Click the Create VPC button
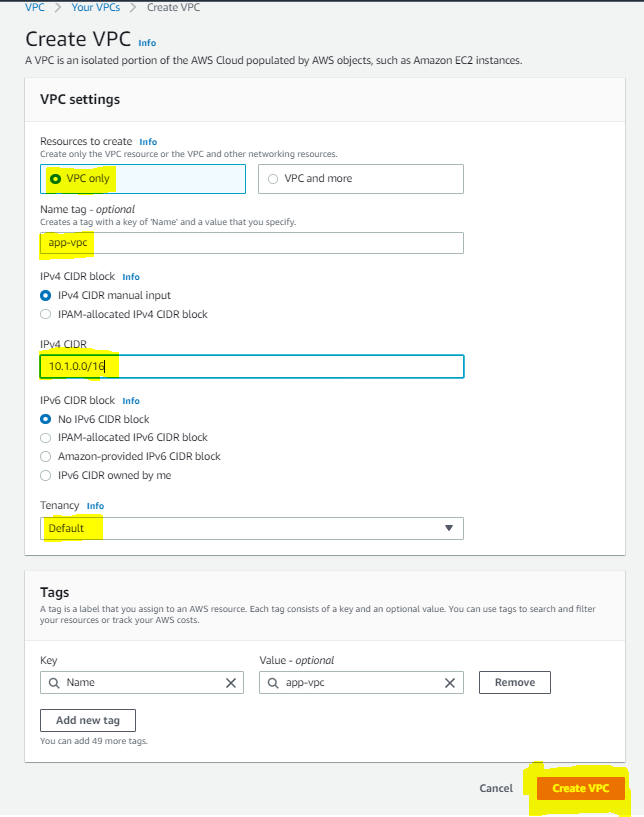 (580, 788)
